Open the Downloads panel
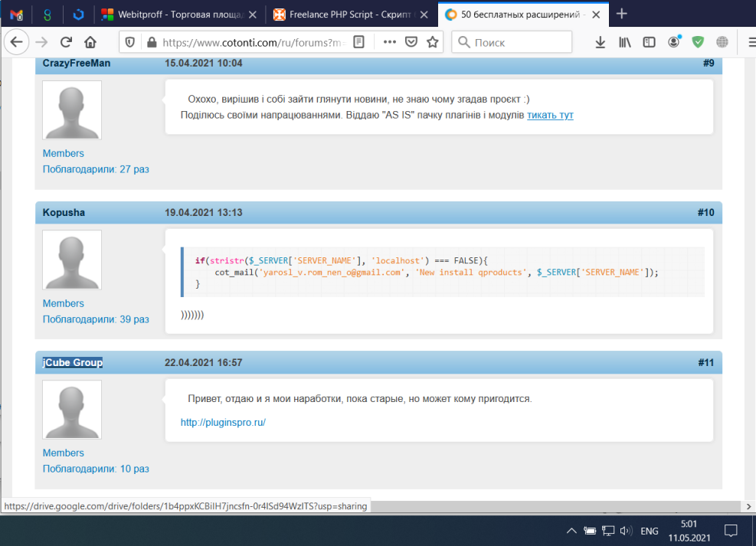Screen dimensions: 756x546 [x=601, y=42]
